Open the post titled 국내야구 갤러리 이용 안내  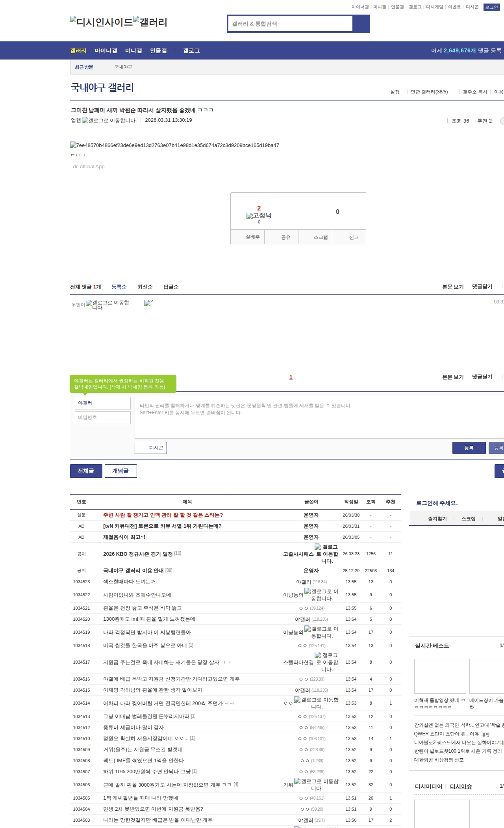pos(133,571)
